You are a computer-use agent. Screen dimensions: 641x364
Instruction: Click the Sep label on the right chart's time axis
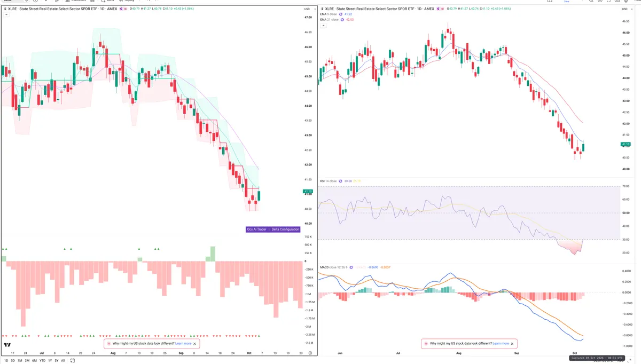[x=517, y=353]
